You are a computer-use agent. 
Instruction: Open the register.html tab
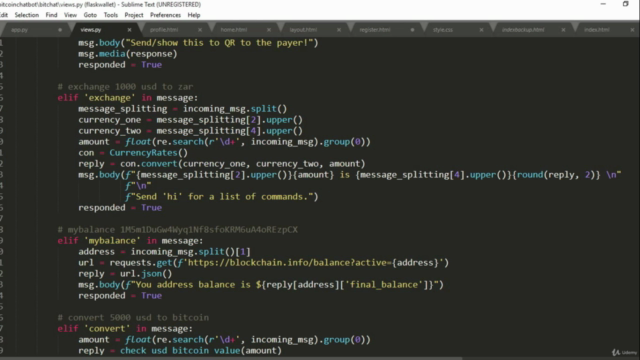[375, 30]
